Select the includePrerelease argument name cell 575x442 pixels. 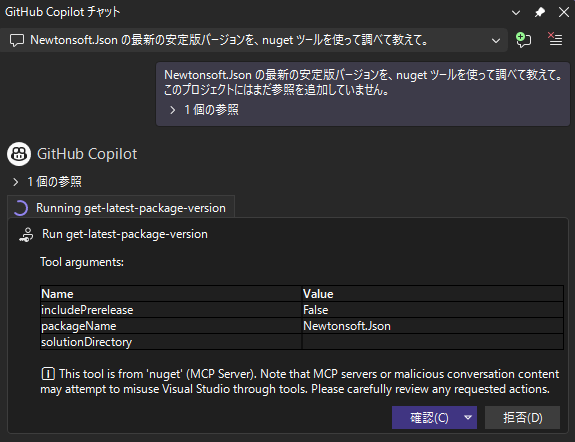pyautogui.click(x=171, y=310)
